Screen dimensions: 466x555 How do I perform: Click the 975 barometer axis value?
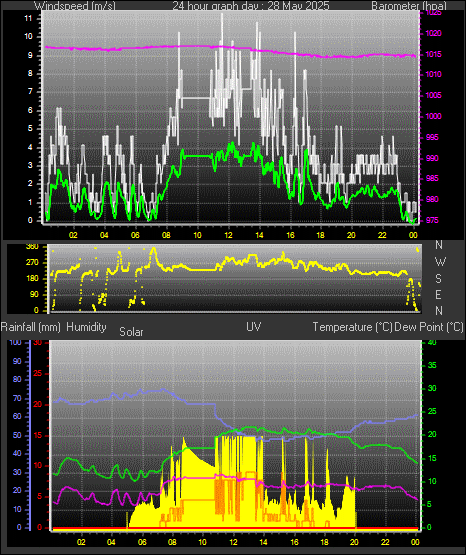432,220
